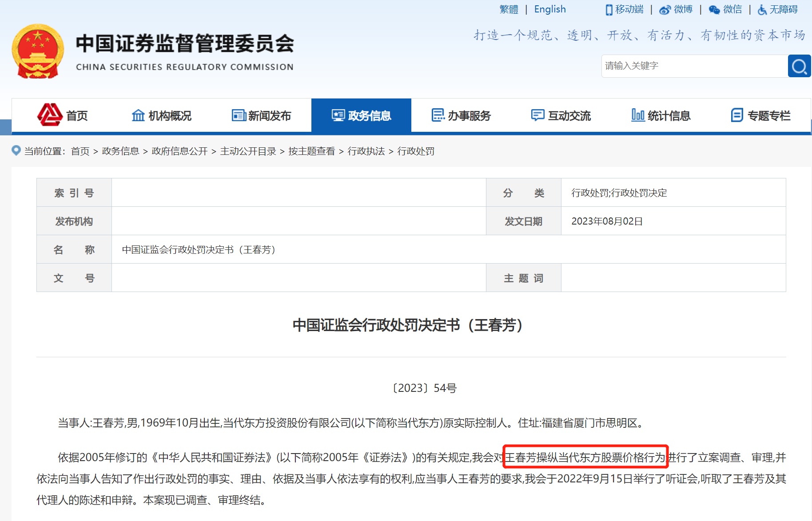Click the 主题词 label cell
This screenshot has height=521, width=812.
[x=524, y=278]
